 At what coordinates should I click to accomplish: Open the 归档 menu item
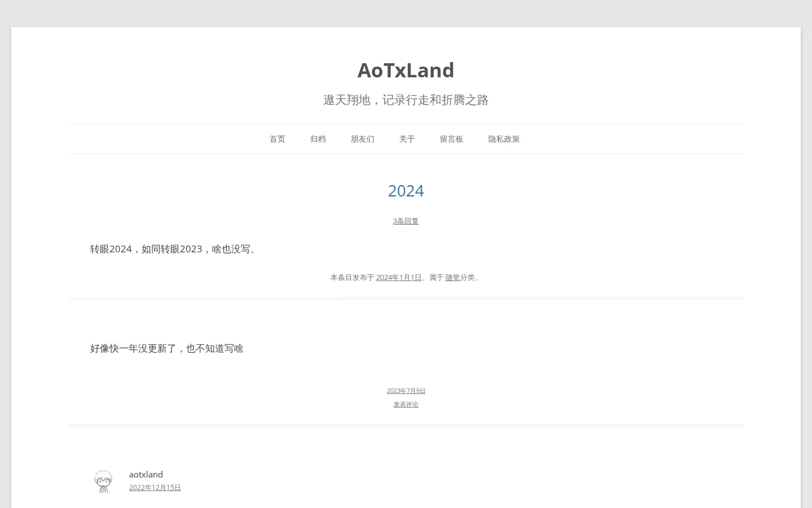point(318,139)
